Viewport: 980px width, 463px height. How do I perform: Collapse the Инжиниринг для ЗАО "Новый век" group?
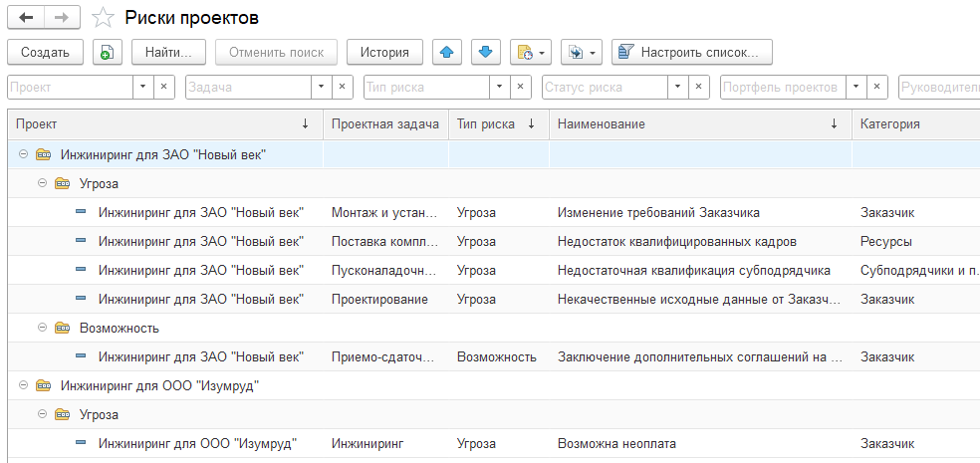[23, 154]
